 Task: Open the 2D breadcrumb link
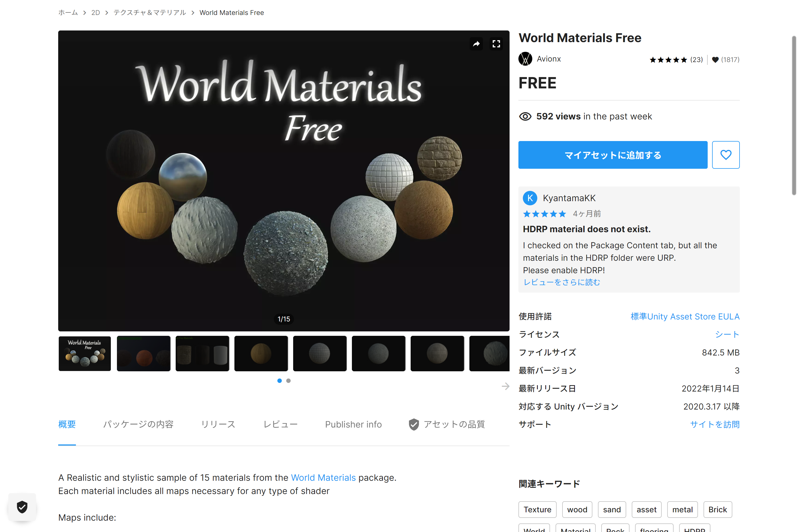[96, 12]
